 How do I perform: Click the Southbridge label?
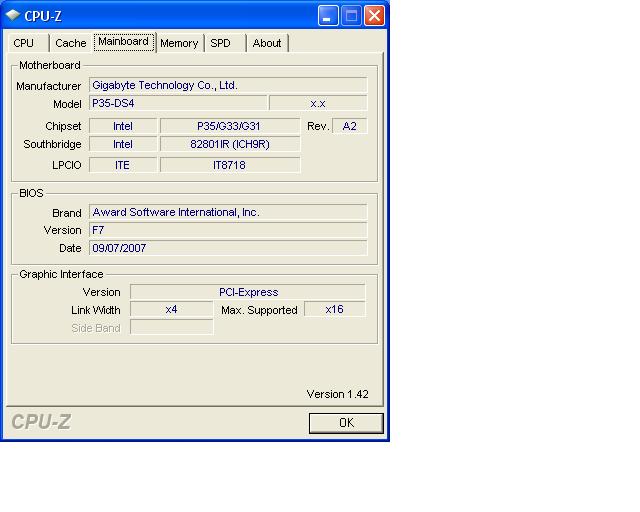pos(52,144)
